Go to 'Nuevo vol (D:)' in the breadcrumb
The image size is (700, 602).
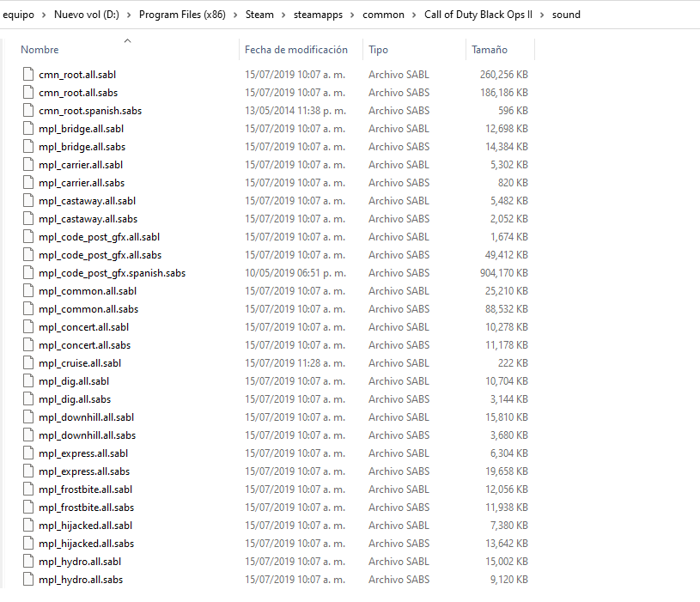pyautogui.click(x=87, y=15)
